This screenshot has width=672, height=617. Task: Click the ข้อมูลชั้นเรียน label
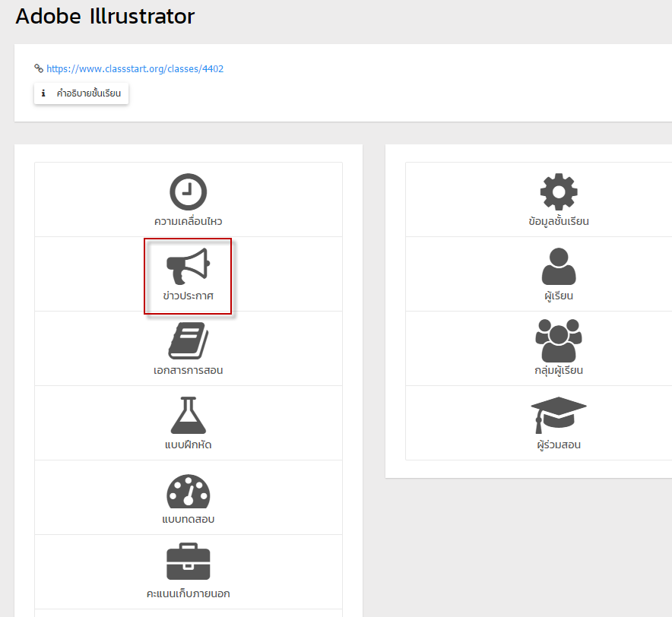[x=559, y=221]
